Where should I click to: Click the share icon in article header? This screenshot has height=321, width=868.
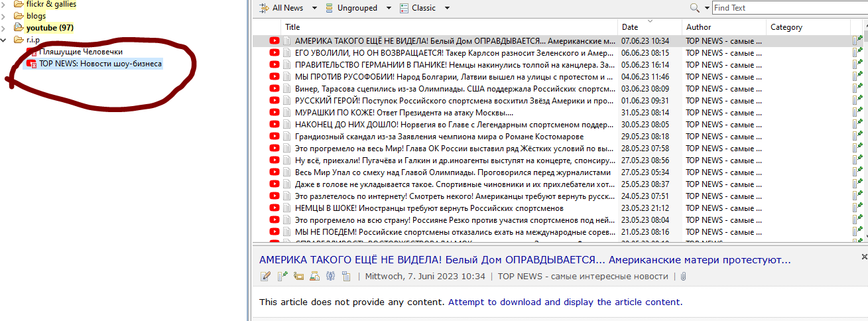tap(330, 277)
